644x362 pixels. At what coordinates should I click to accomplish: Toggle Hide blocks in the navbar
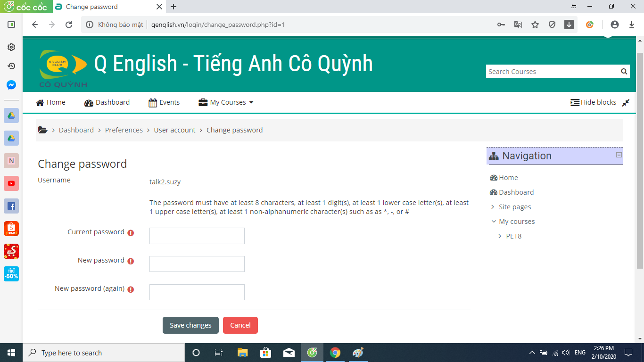(x=594, y=102)
